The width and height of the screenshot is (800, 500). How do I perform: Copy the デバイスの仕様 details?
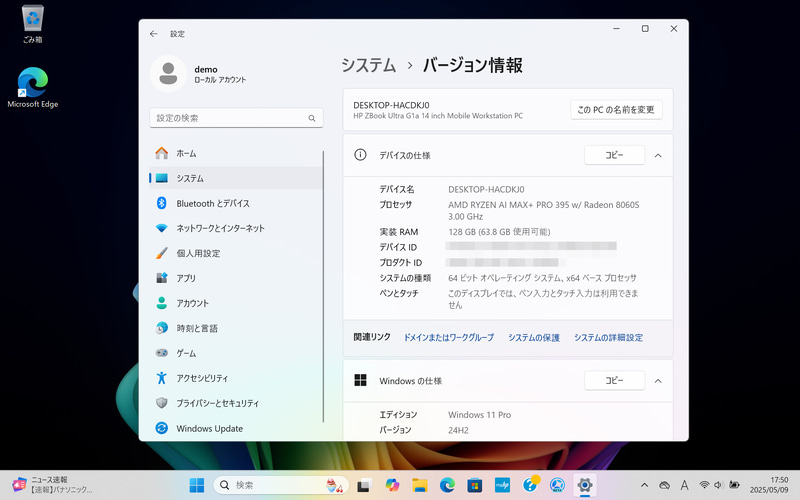point(614,155)
